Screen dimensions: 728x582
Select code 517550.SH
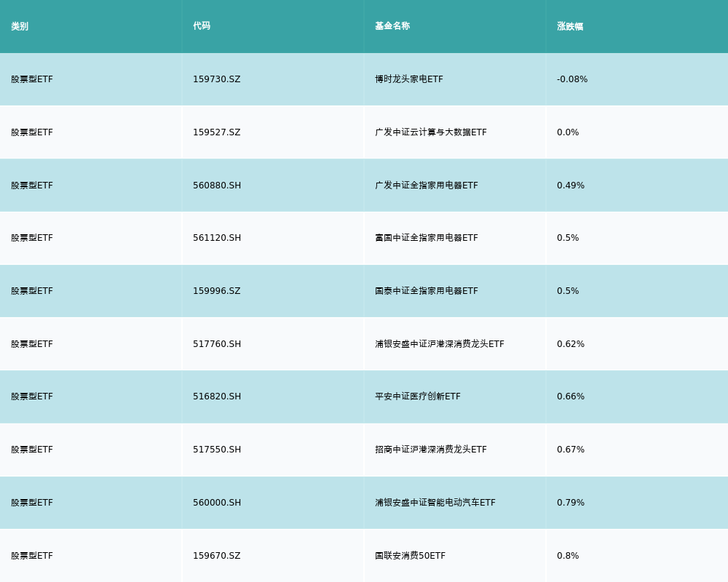point(217,450)
